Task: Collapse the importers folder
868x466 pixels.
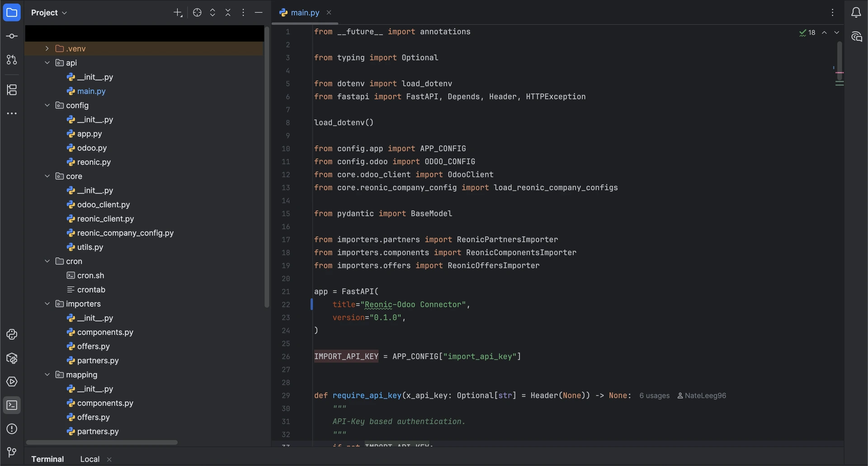Action: pyautogui.click(x=47, y=304)
